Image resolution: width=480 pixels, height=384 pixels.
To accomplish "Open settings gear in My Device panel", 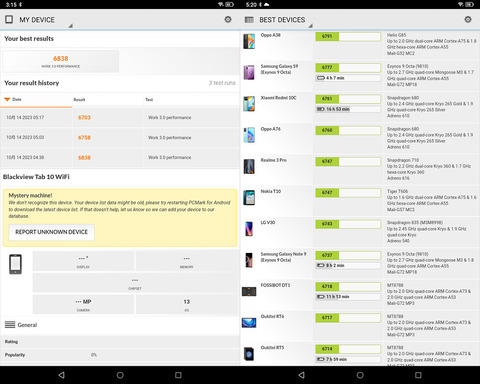I will [x=228, y=19].
